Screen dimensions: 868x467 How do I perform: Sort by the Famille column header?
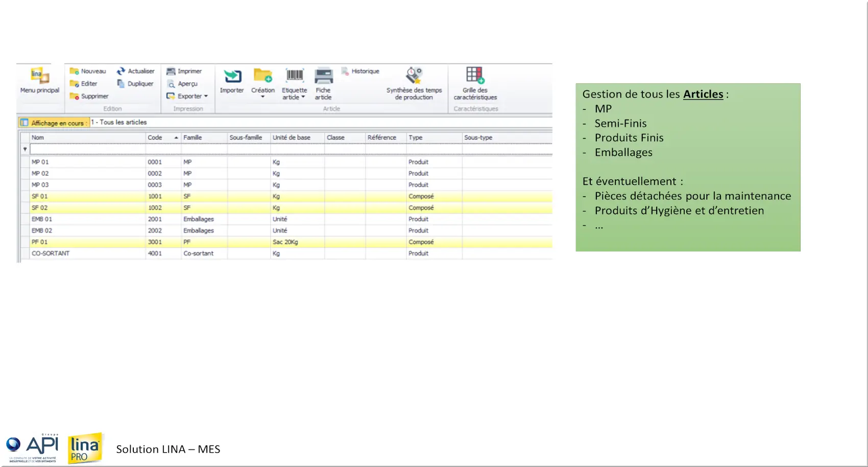coord(204,137)
